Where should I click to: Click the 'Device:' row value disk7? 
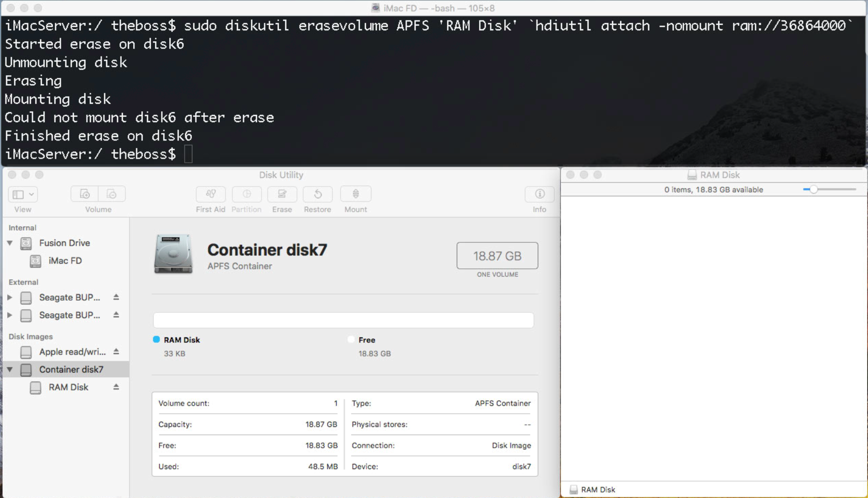click(x=521, y=467)
